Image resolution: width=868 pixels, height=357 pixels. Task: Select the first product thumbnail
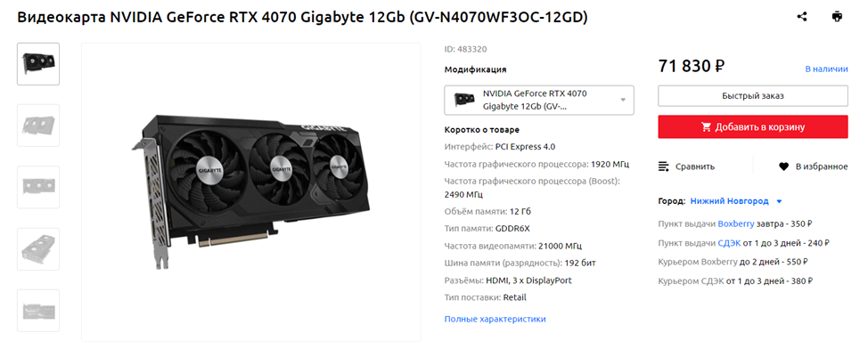[x=38, y=64]
